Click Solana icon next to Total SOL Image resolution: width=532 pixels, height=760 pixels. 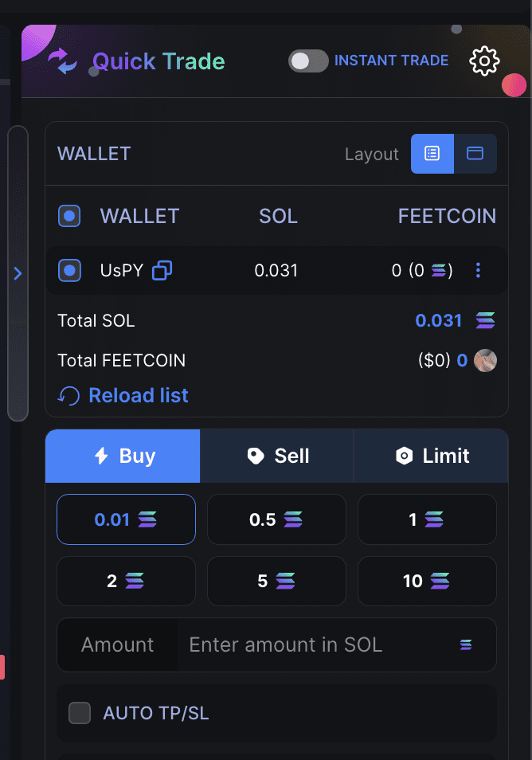[x=485, y=320]
